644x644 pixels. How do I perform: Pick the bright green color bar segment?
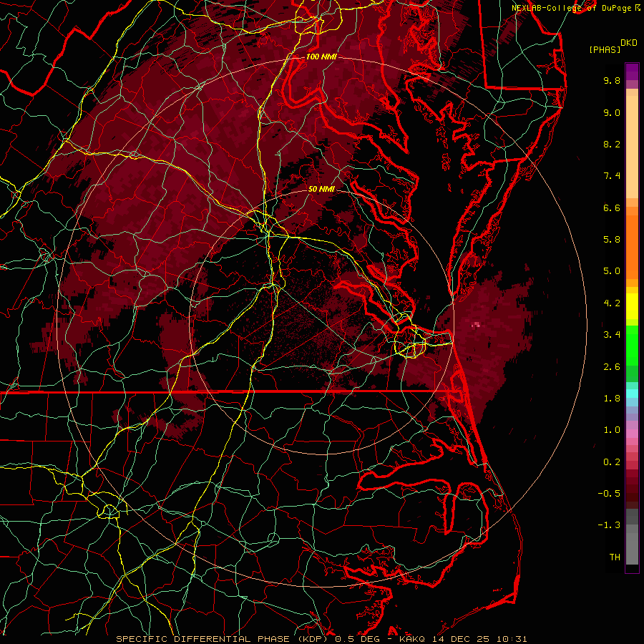[632, 346]
